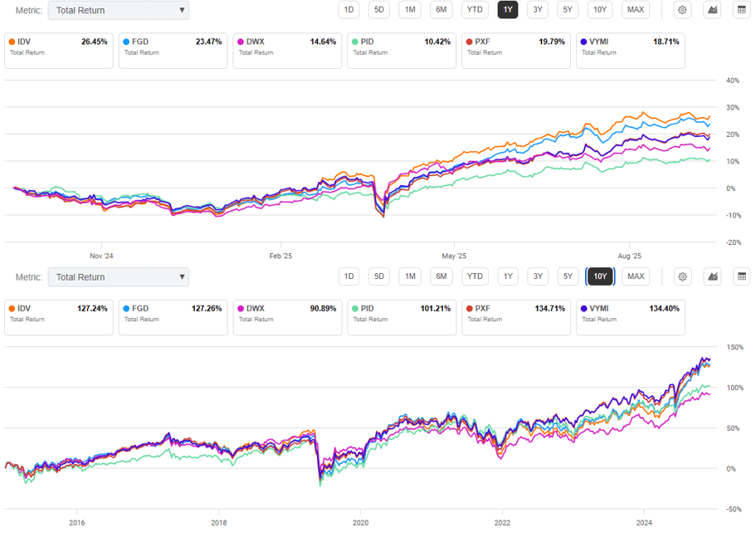Toggle the PXF 134.71% legend card

[x=516, y=317]
